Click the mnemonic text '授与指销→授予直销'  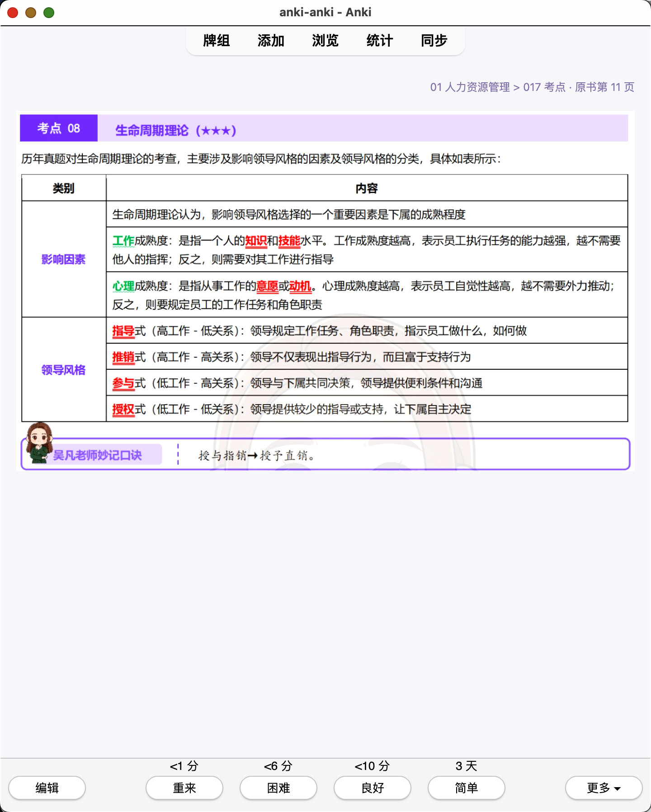coord(256,455)
